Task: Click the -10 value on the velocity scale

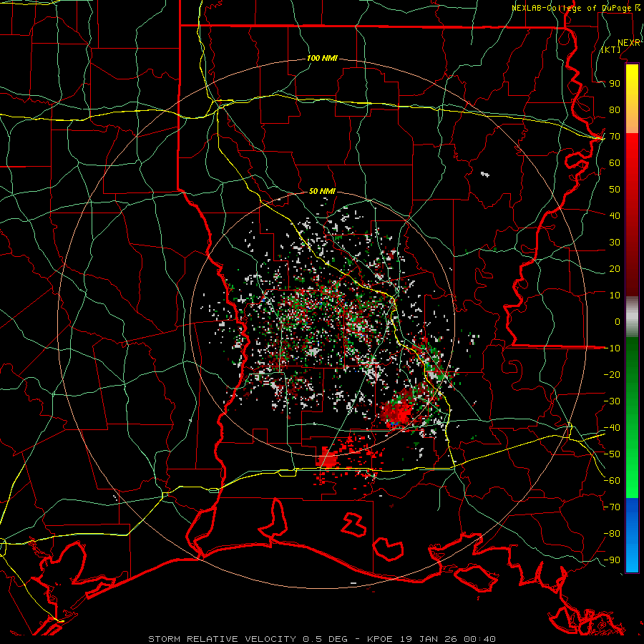Action: click(612, 348)
